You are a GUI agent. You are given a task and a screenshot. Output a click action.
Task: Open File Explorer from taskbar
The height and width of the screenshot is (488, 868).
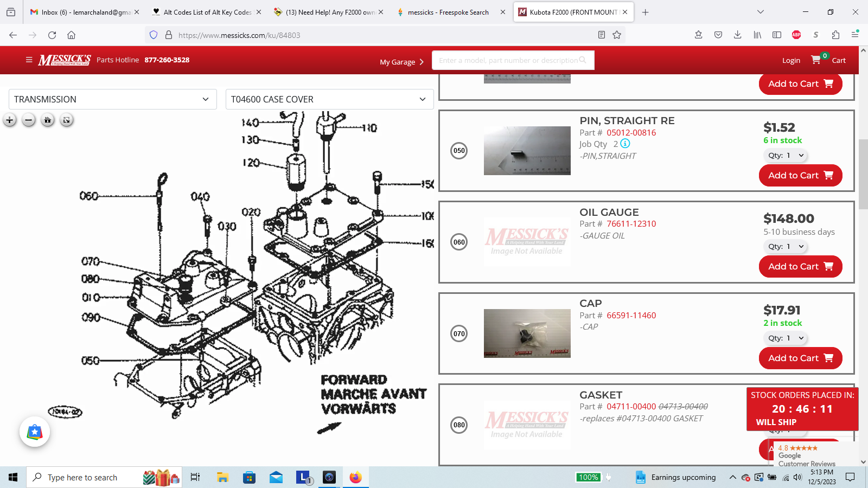pyautogui.click(x=222, y=477)
